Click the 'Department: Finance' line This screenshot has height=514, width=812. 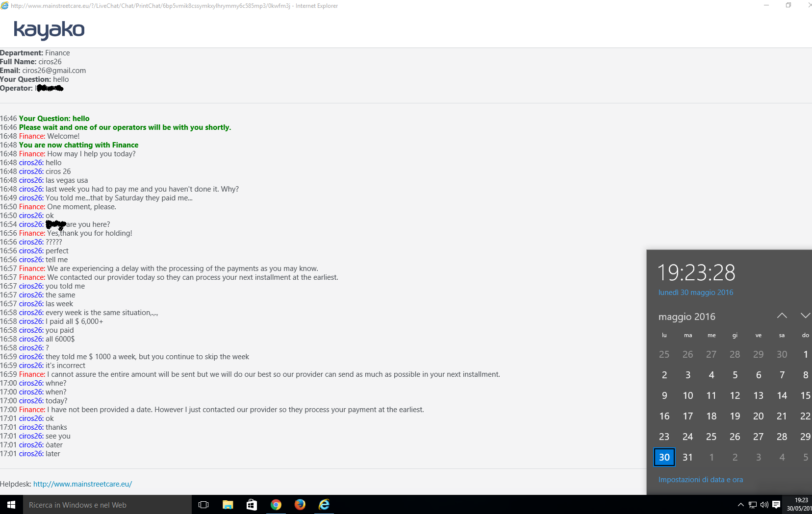pyautogui.click(x=35, y=53)
